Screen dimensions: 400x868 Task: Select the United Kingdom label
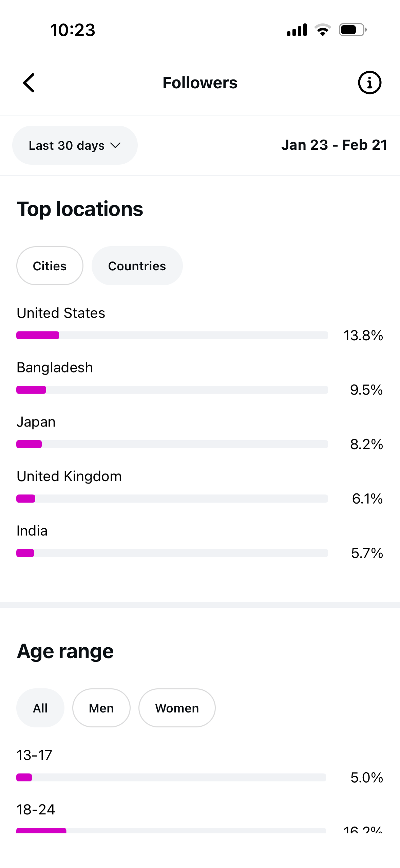pyautogui.click(x=69, y=476)
